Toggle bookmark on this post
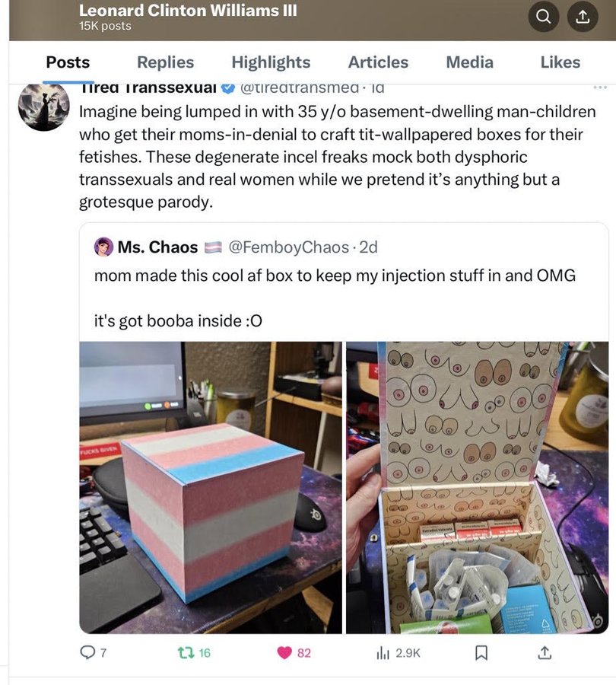Viewport: 616px width, 685px height. tap(481, 653)
